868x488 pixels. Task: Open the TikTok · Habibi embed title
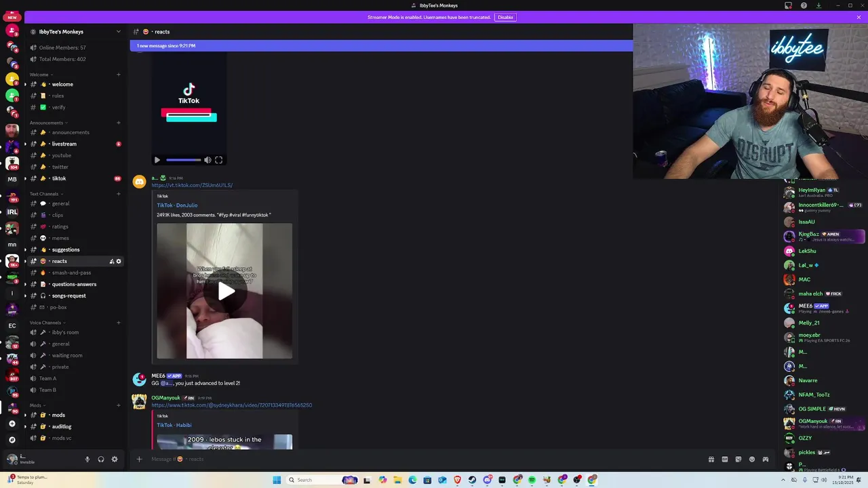tap(174, 425)
